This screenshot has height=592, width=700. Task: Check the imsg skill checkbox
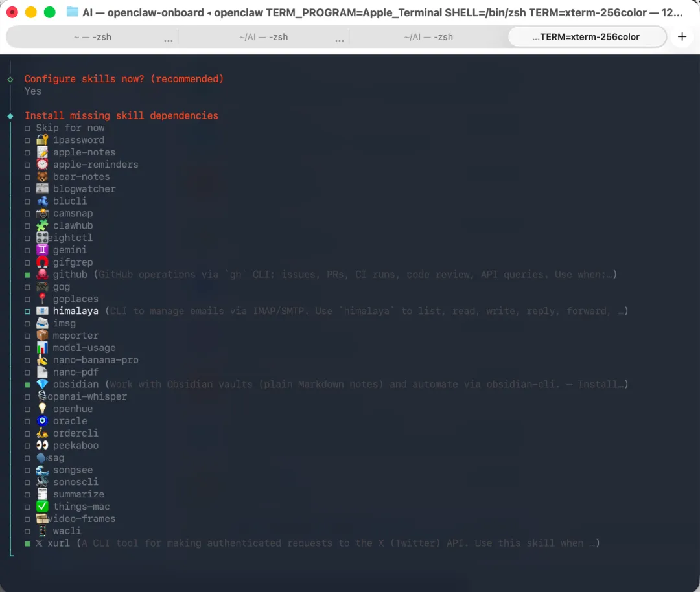click(27, 324)
